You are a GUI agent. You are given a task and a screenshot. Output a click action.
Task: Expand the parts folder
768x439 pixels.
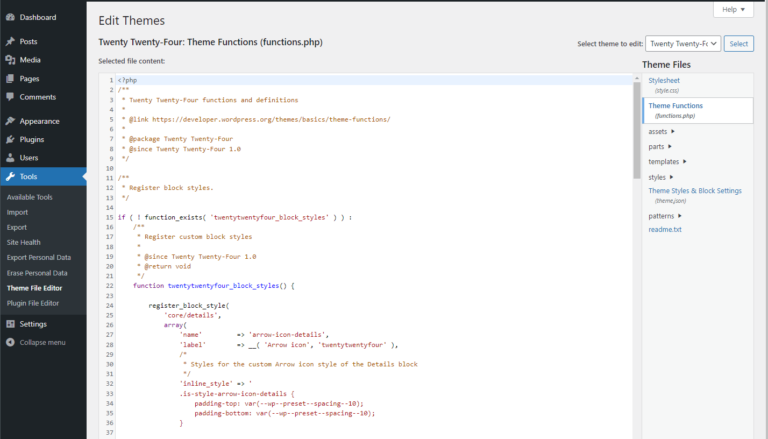tap(660, 146)
